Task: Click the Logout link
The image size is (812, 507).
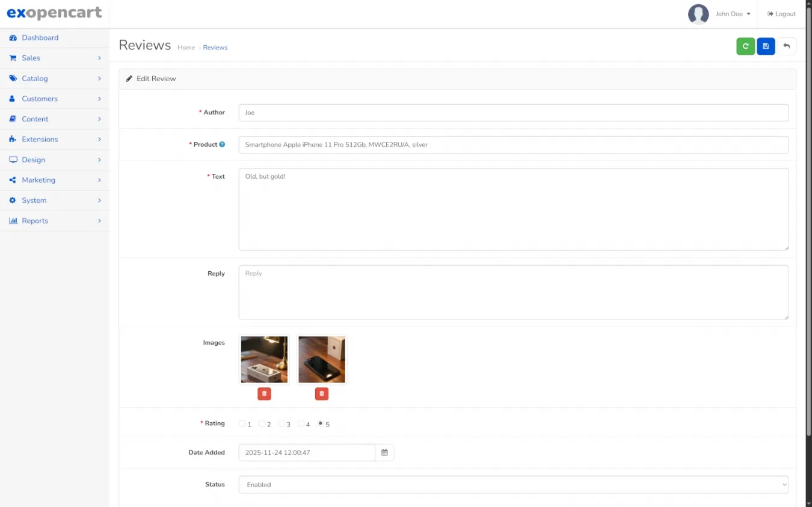Action: click(781, 14)
